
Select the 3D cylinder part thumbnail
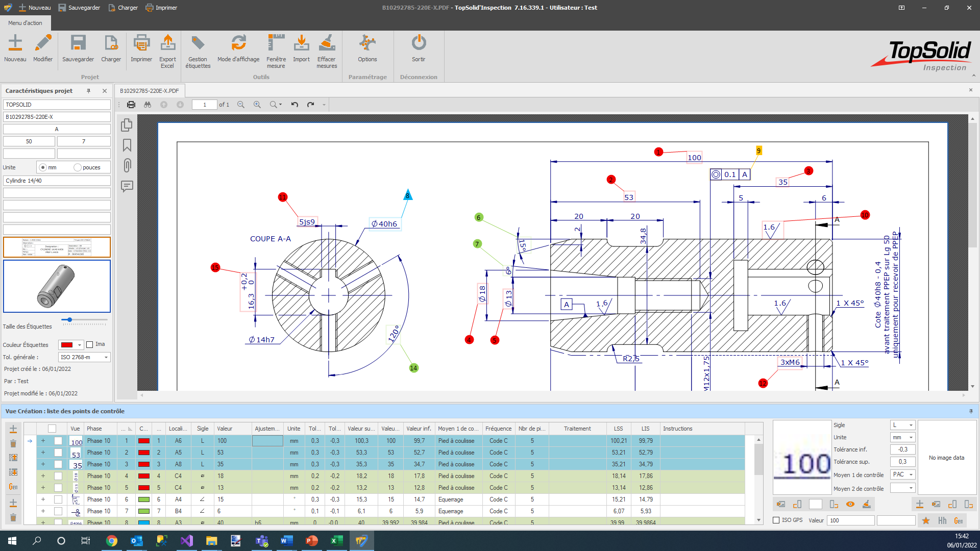[57, 286]
